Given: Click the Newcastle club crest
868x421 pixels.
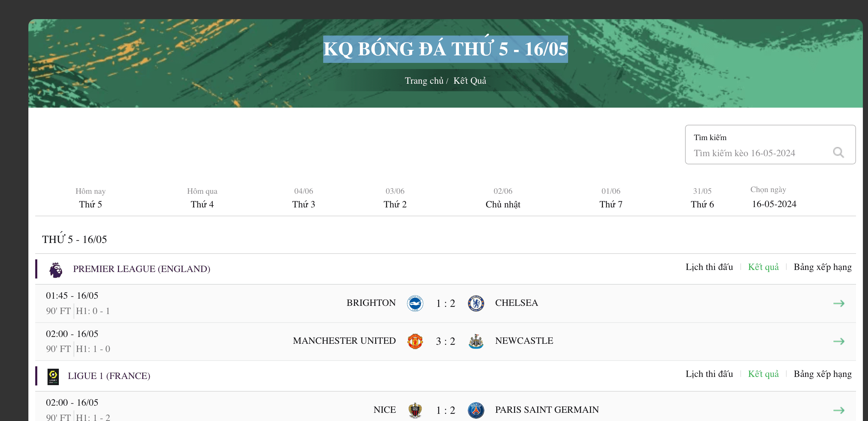Looking at the screenshot, I should click(x=476, y=341).
